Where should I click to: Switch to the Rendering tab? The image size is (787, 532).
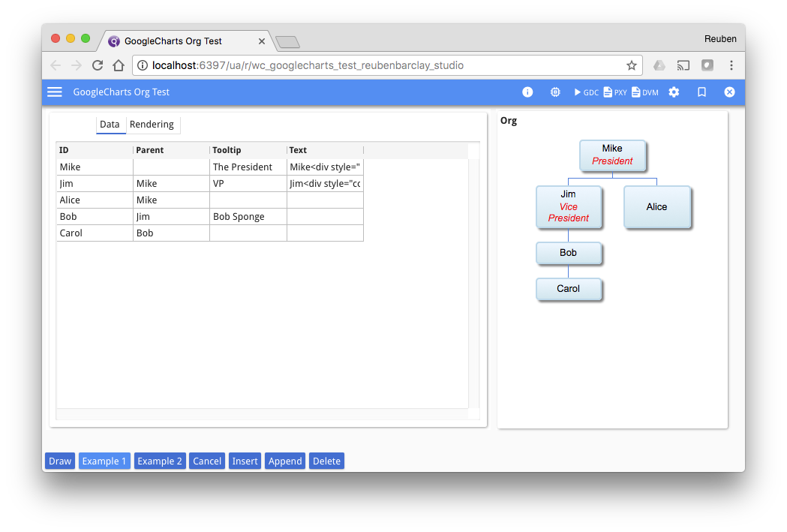152,124
